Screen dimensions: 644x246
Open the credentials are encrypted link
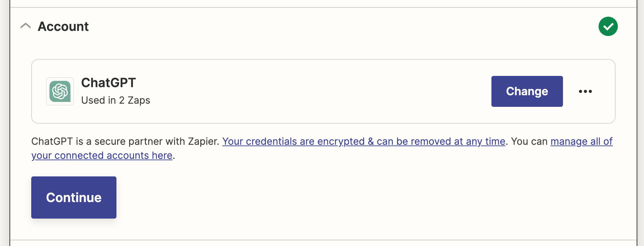(x=364, y=141)
